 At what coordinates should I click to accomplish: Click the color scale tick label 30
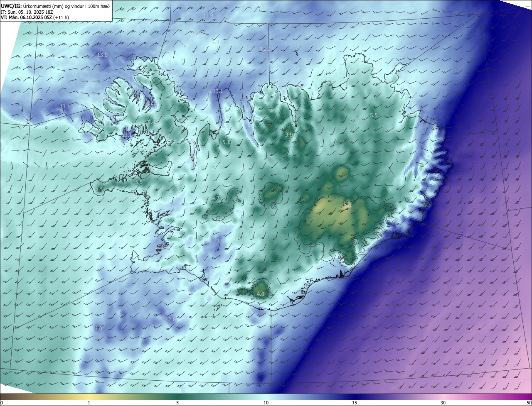pyautogui.click(x=443, y=403)
